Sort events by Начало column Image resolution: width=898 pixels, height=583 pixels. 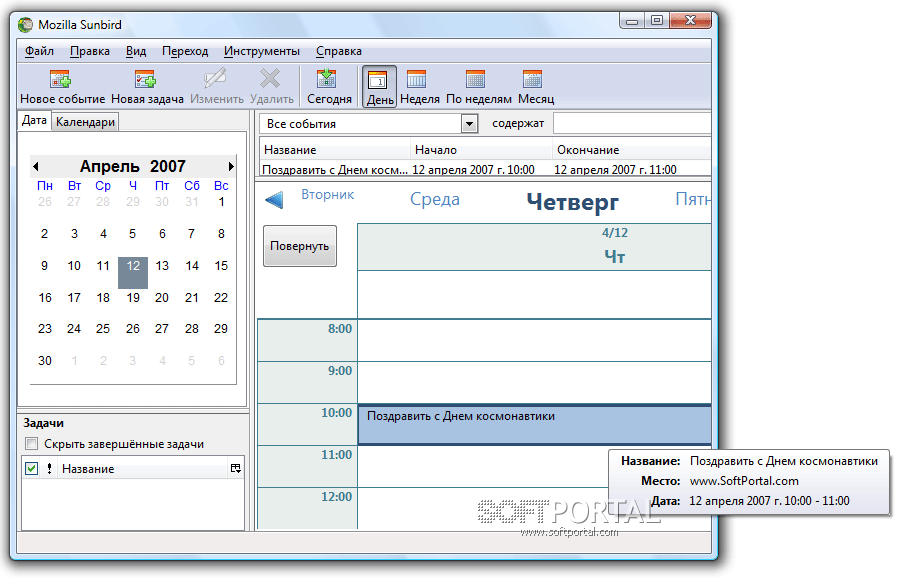[482, 150]
